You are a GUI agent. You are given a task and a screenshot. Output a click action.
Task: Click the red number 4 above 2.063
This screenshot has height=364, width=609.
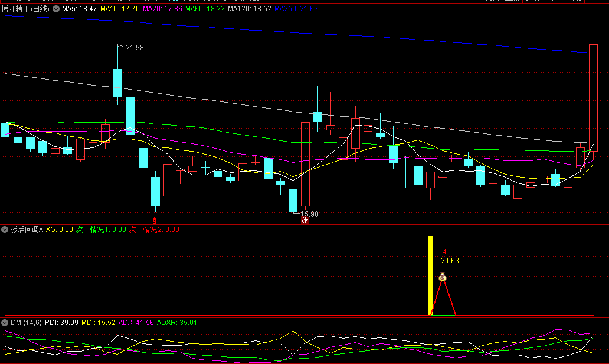445,252
